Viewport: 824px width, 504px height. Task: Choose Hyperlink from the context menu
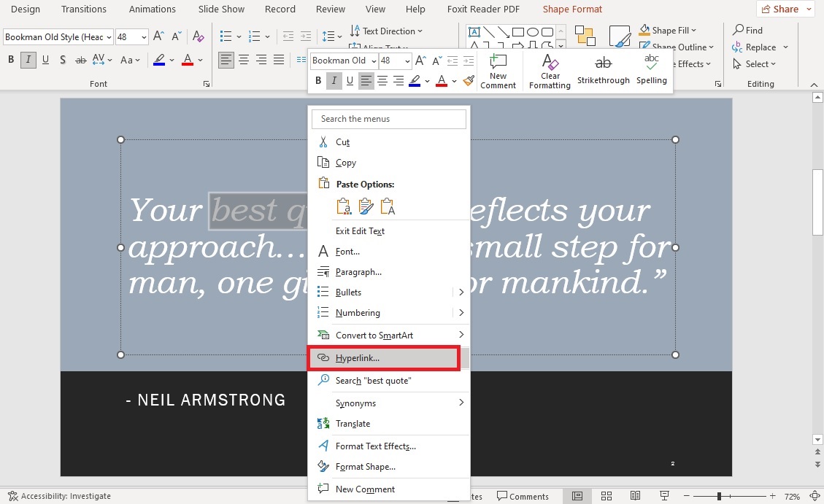pos(357,357)
